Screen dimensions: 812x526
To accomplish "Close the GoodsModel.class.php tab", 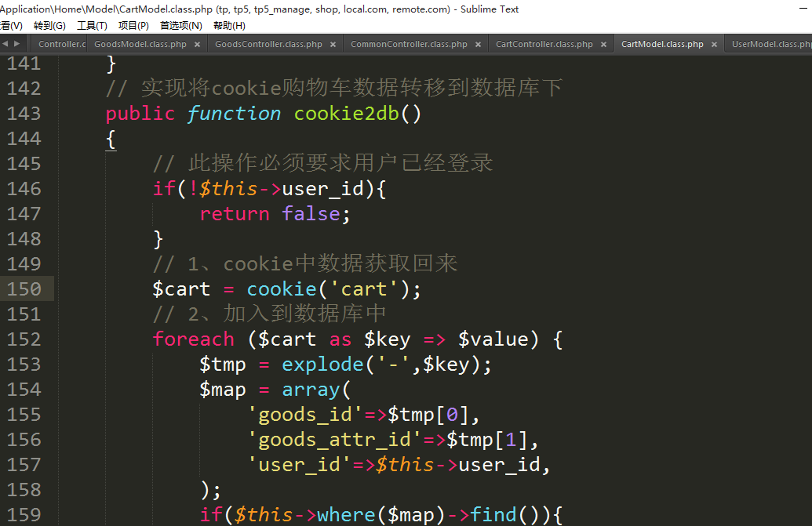I will tap(198, 45).
